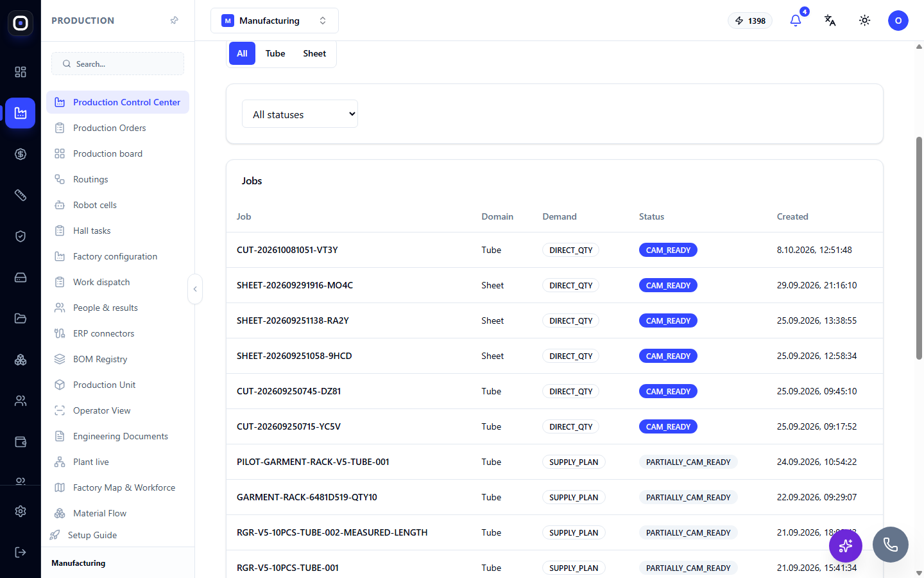Open Production board in the sidebar

(117, 153)
